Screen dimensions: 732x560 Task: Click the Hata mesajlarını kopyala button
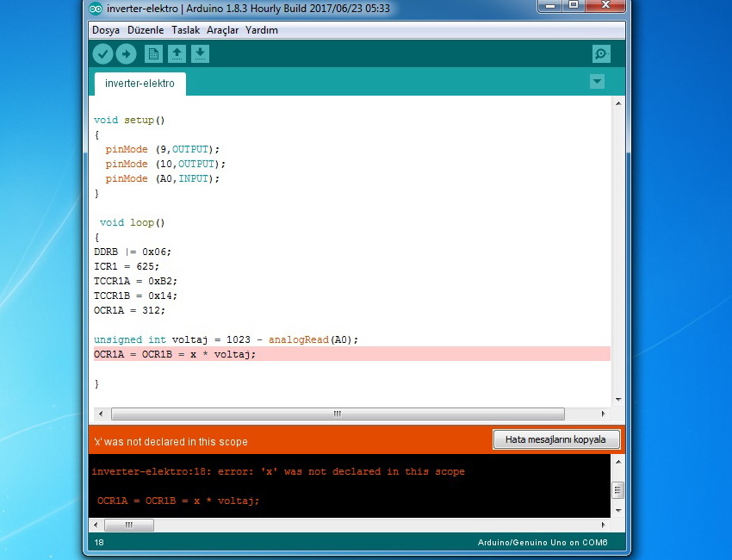point(556,439)
